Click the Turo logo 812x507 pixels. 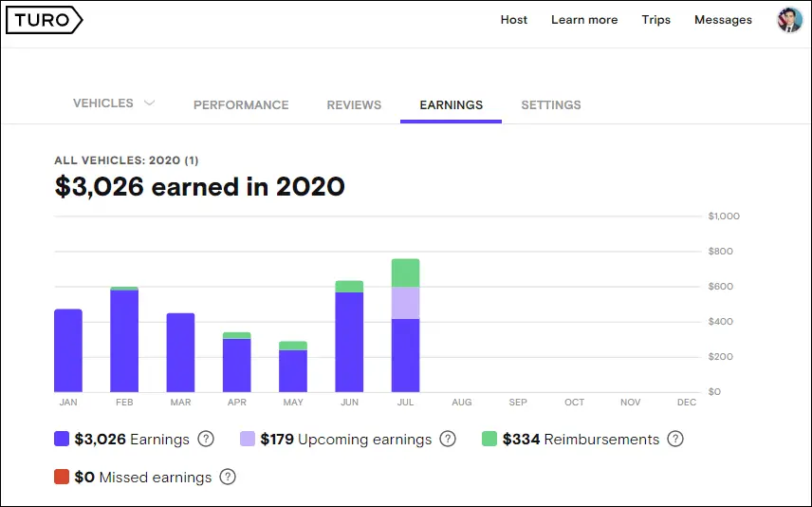[x=44, y=20]
